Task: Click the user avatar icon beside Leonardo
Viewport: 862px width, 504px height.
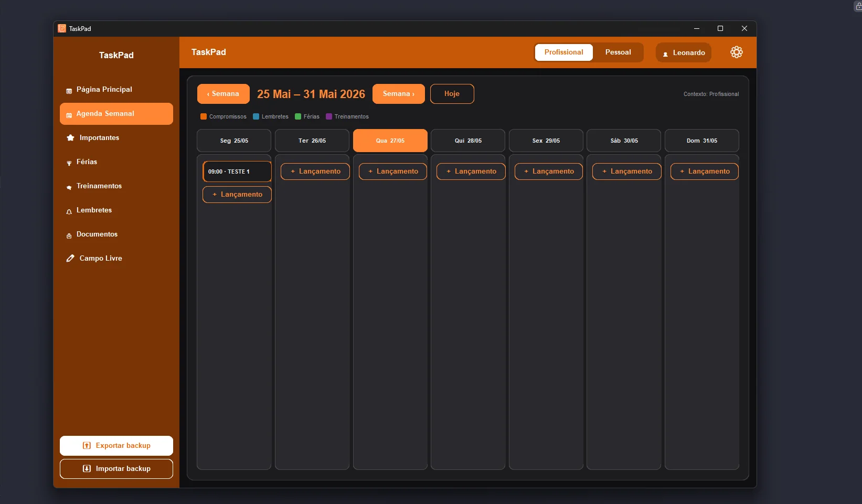Action: tap(665, 53)
